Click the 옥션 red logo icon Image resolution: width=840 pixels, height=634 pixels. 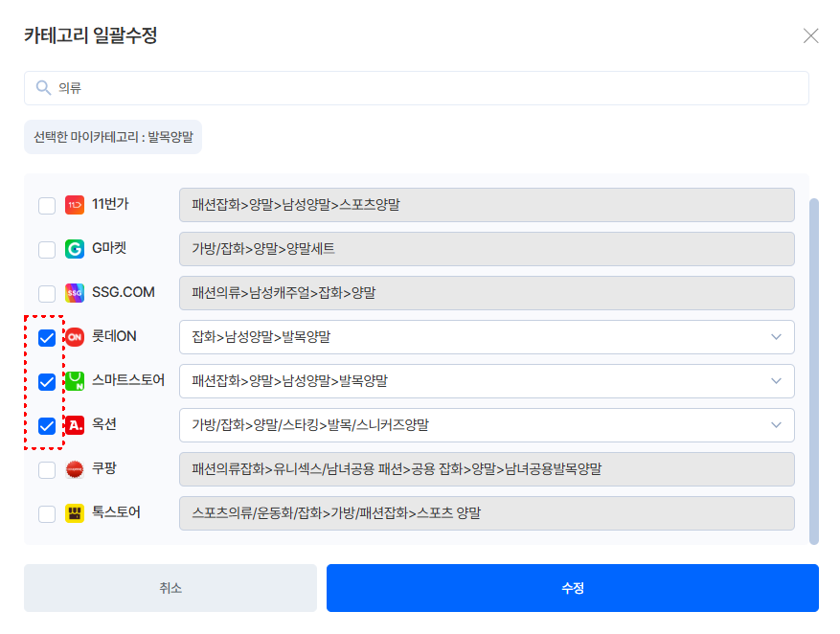coord(75,425)
